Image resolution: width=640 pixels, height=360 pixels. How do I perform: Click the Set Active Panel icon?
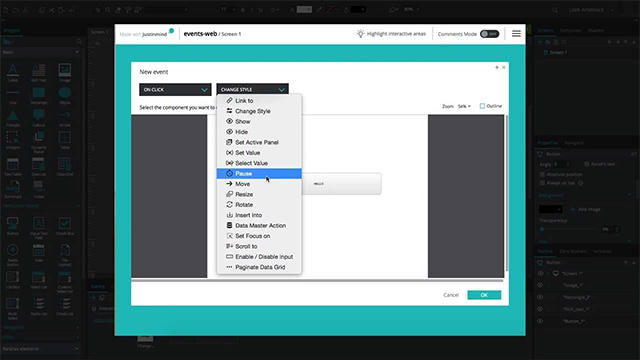[229, 142]
